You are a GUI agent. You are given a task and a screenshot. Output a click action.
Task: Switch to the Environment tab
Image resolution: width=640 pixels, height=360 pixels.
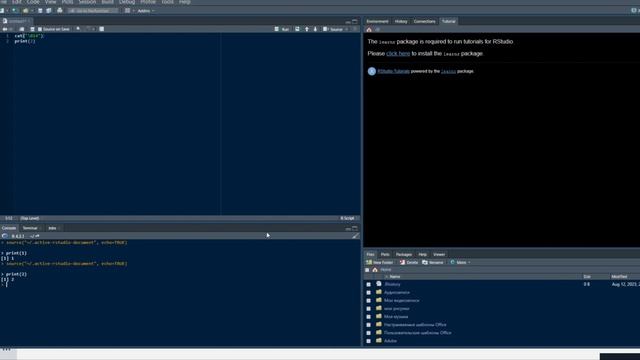tap(377, 21)
